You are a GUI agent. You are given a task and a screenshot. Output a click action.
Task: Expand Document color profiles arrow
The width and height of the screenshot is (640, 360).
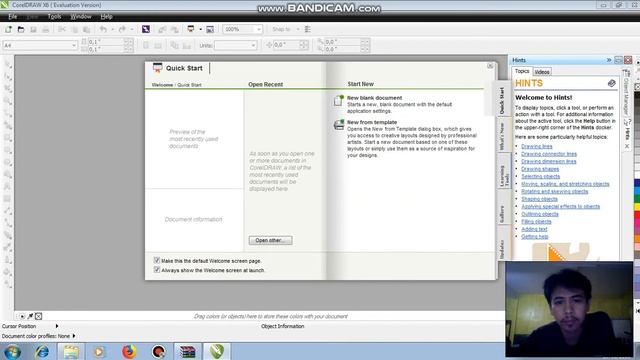[x=74, y=336]
